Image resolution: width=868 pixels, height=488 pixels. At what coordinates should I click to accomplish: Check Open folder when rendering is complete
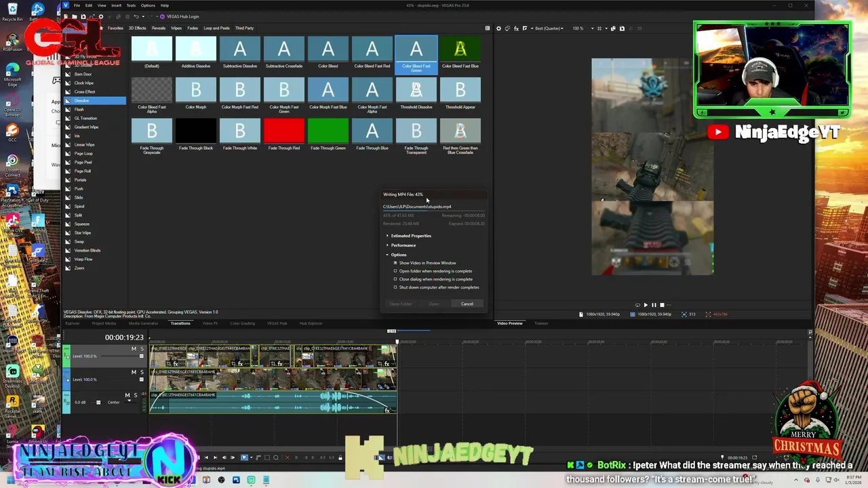pos(395,271)
